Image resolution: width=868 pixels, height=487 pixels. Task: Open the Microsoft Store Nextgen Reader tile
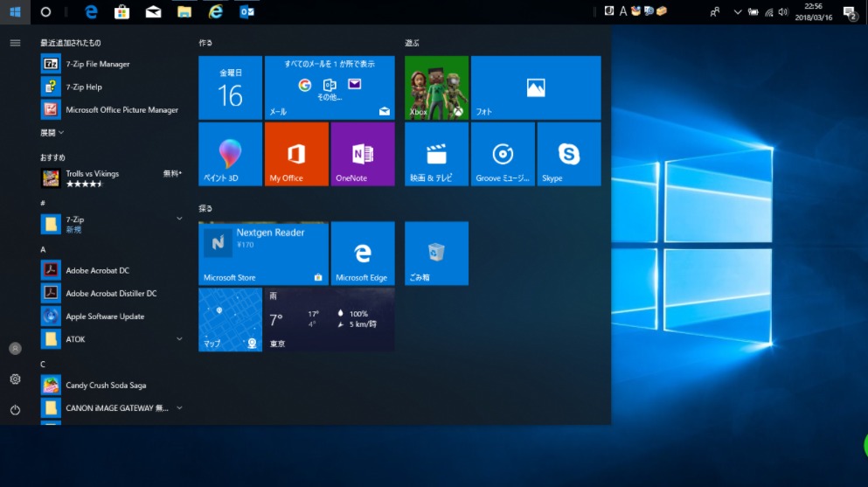click(x=263, y=253)
